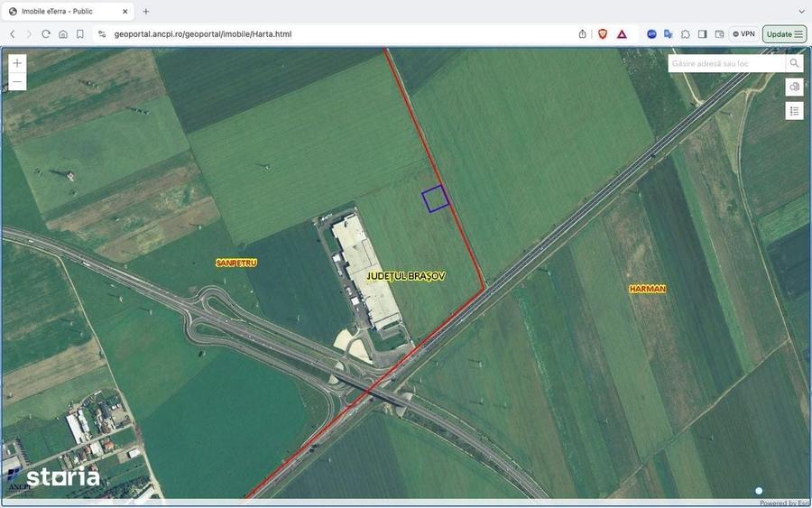Toggle the browser sidebar panel

702,34
